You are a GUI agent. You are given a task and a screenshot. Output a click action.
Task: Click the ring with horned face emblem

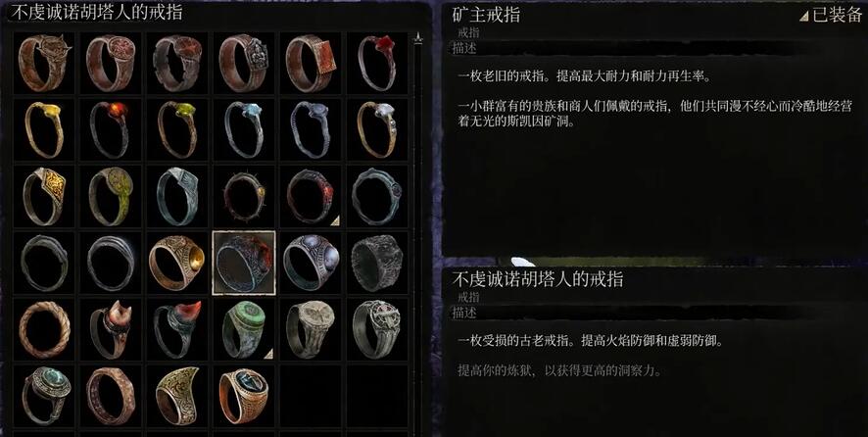pos(44,63)
